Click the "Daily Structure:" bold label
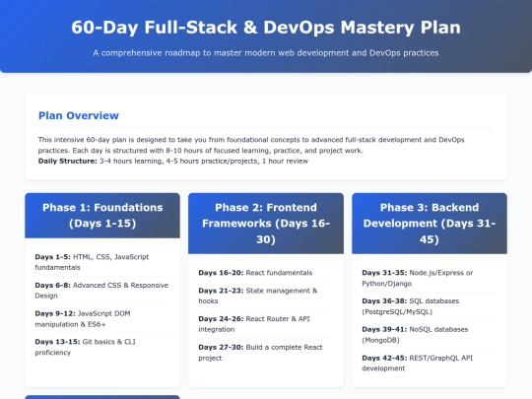Viewport: 532px width, 399px height. tap(68, 161)
